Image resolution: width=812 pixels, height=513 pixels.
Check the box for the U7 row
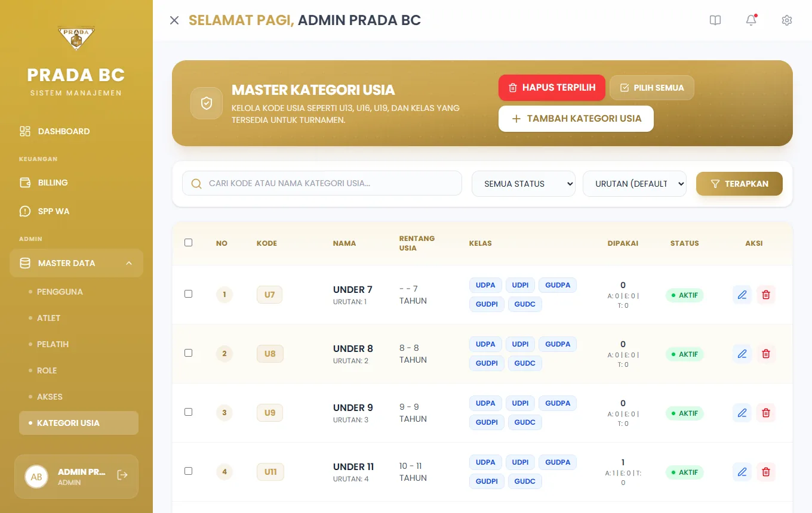[x=189, y=294]
